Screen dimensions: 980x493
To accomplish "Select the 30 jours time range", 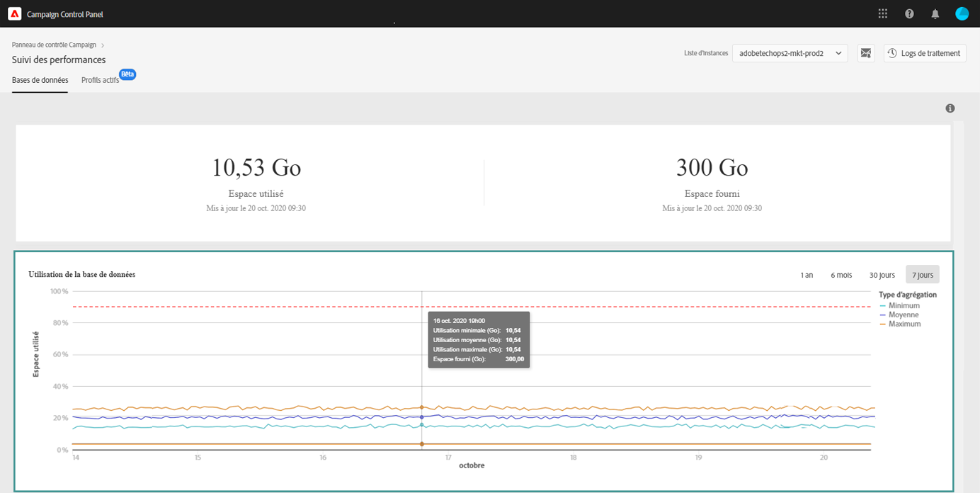I will (882, 275).
